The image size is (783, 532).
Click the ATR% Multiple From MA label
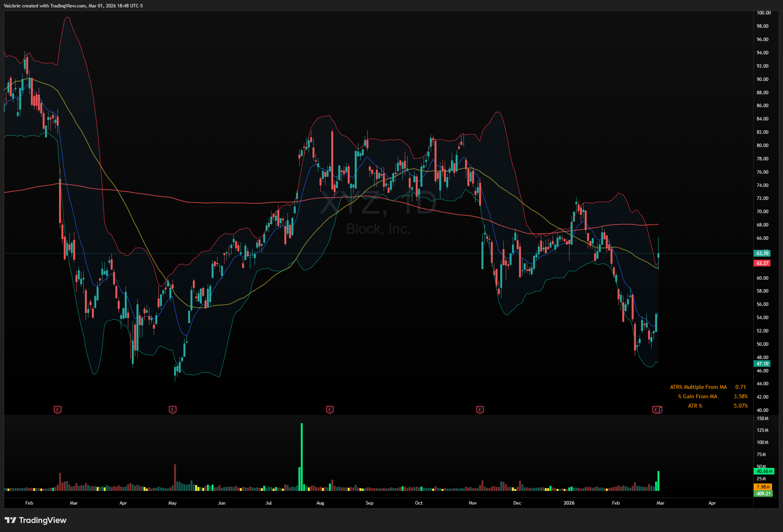698,387
